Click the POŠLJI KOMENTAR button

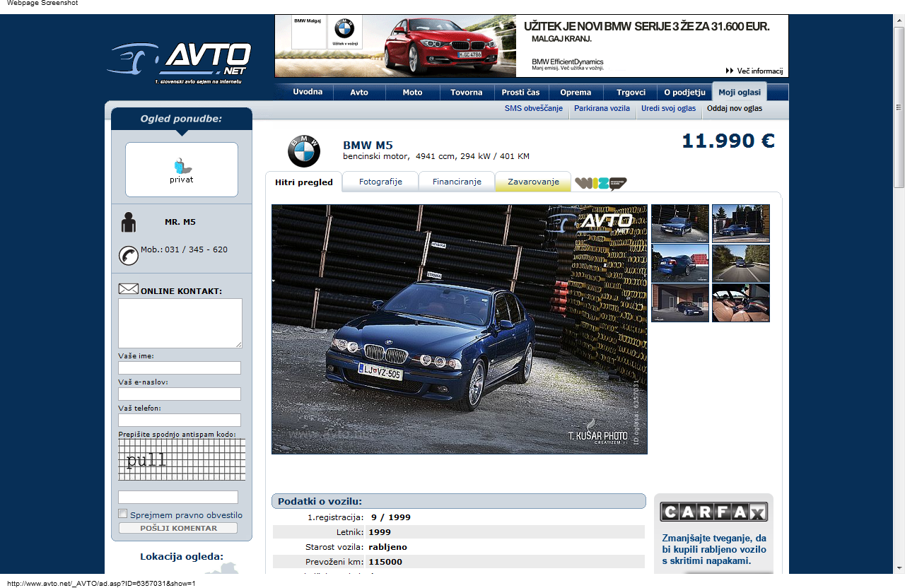[178, 528]
